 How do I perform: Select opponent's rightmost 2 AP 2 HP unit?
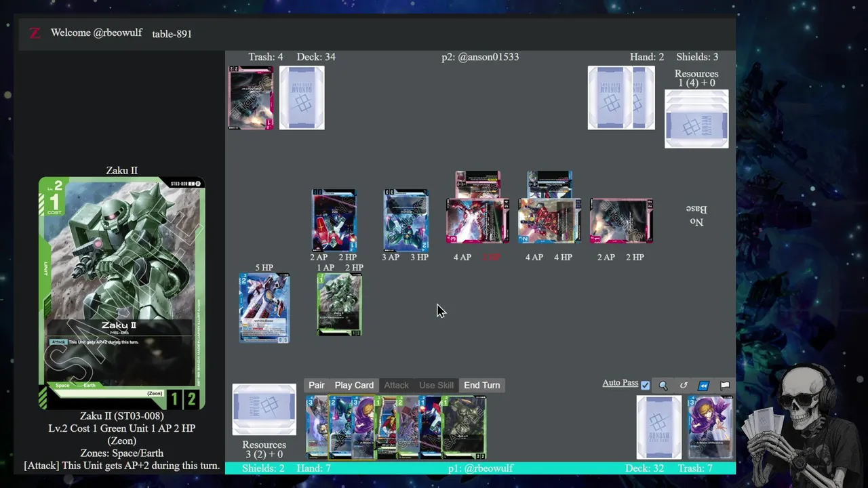pos(621,221)
